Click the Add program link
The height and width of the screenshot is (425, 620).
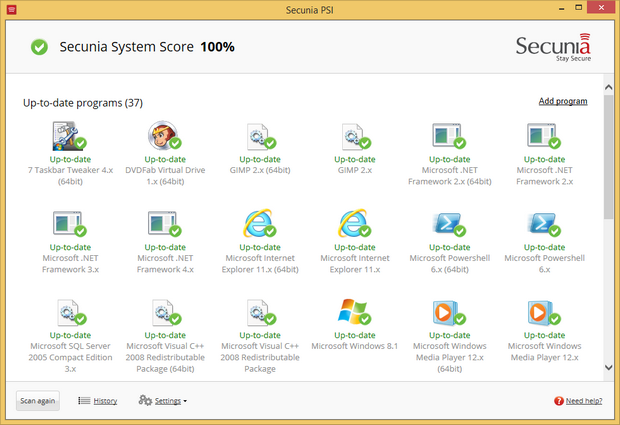tap(563, 101)
